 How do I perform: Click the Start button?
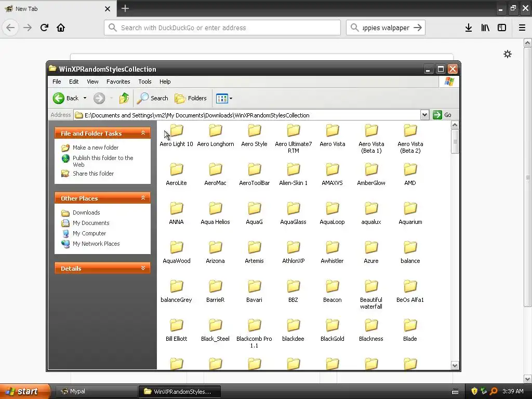(25, 392)
